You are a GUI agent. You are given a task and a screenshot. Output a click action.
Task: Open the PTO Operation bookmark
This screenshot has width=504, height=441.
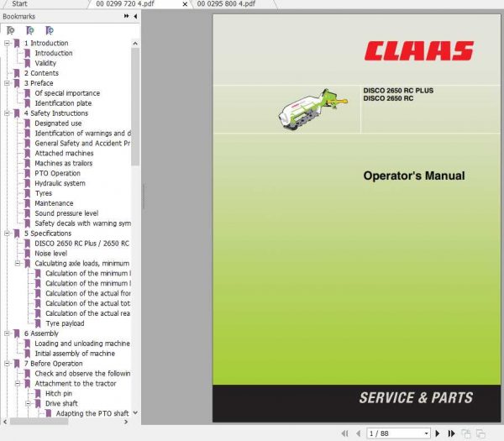pyautogui.click(x=57, y=173)
